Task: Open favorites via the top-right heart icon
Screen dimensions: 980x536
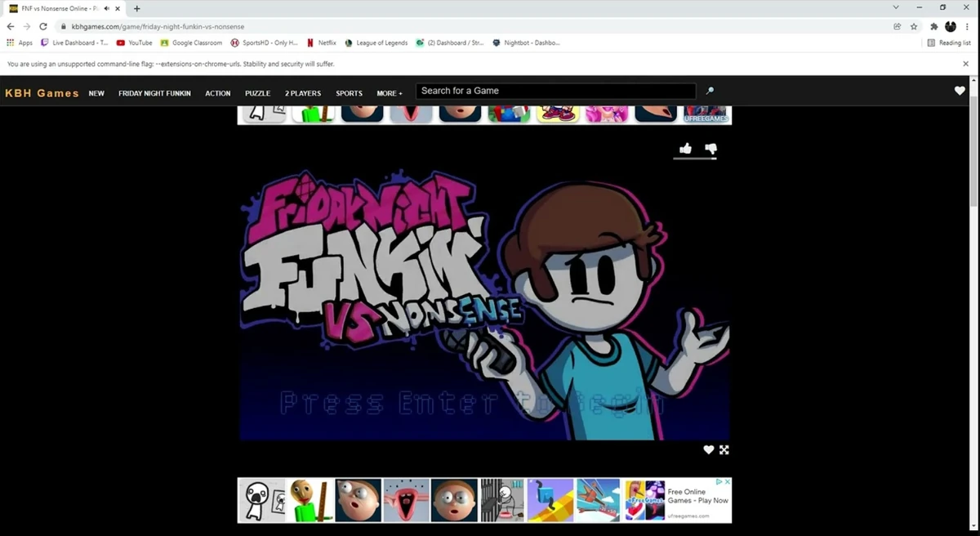Action: 959,92
